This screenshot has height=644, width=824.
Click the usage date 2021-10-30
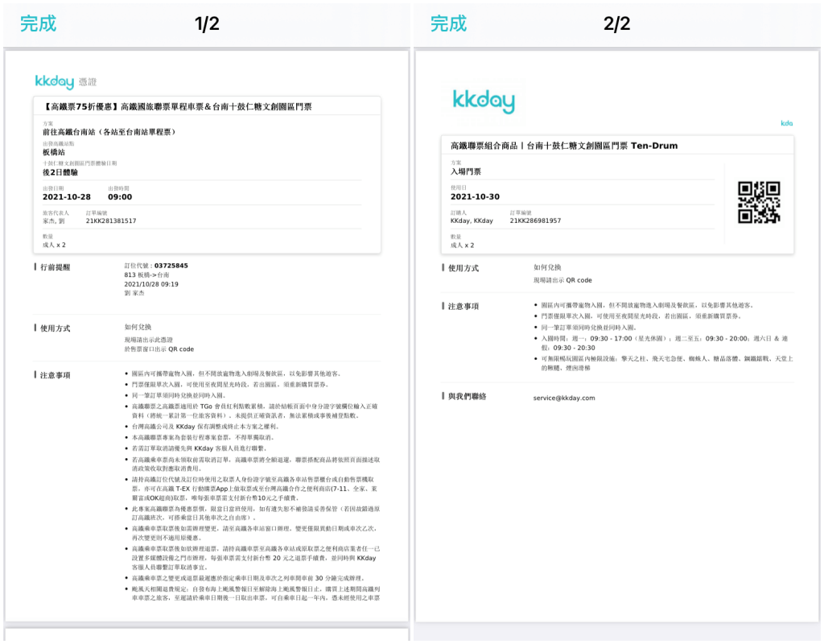point(475,196)
